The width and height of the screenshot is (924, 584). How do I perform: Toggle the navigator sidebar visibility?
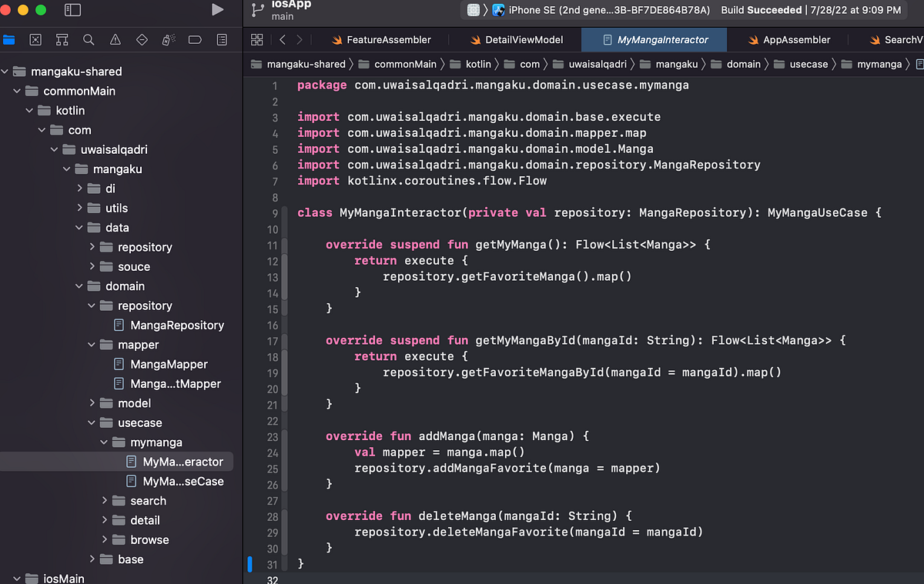coord(71,11)
